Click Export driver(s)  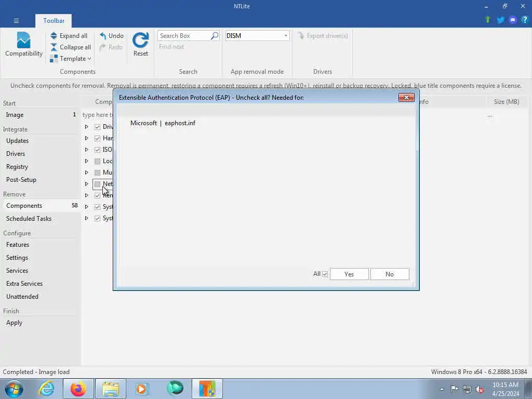[323, 36]
